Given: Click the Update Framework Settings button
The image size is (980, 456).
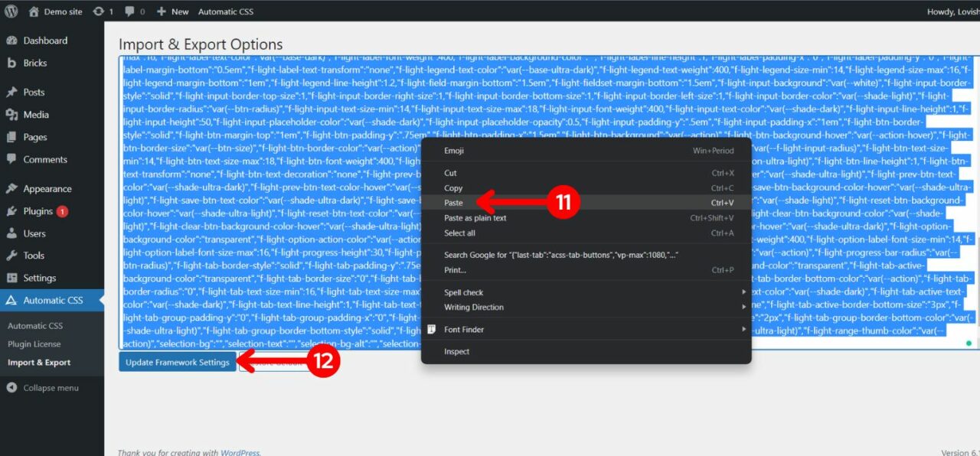Looking at the screenshot, I should (x=177, y=362).
